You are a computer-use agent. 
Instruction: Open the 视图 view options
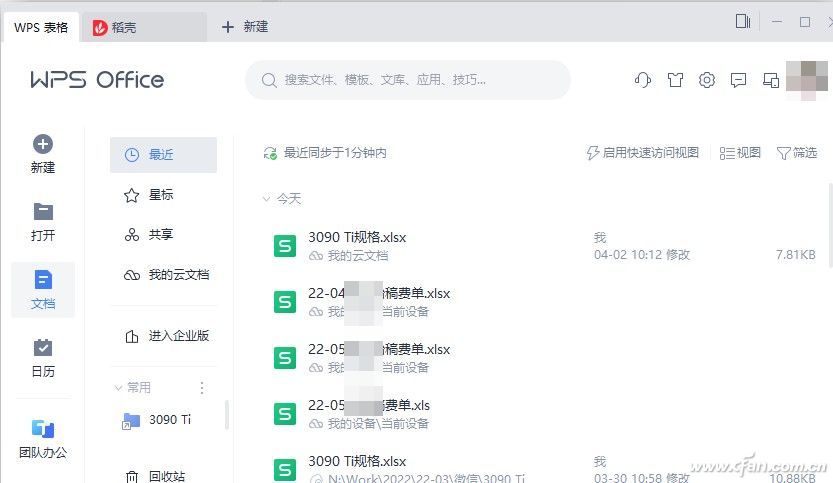pos(740,153)
